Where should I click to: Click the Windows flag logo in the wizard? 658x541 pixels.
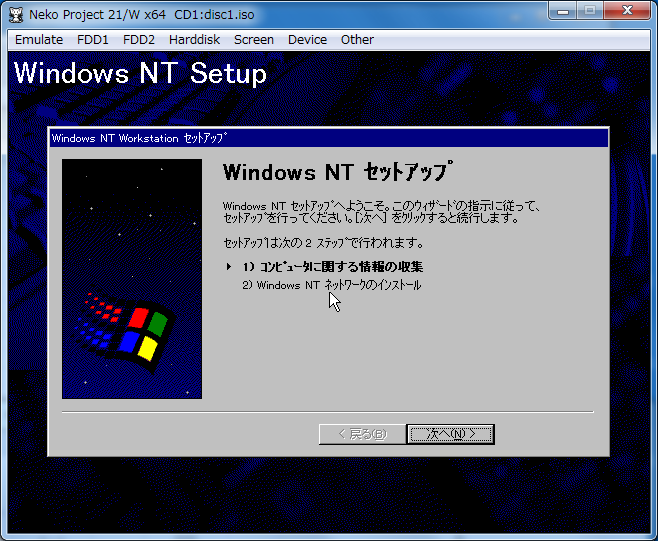(134, 332)
